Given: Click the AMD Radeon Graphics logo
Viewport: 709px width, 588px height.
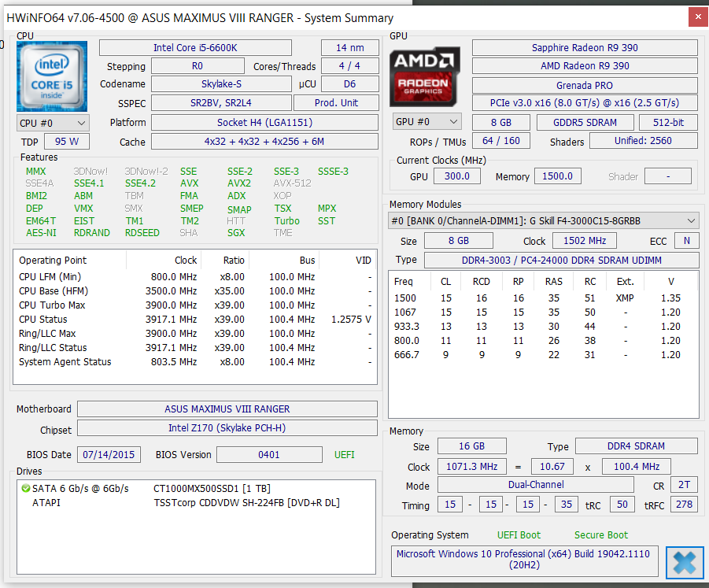Looking at the screenshot, I should tap(425, 76).
